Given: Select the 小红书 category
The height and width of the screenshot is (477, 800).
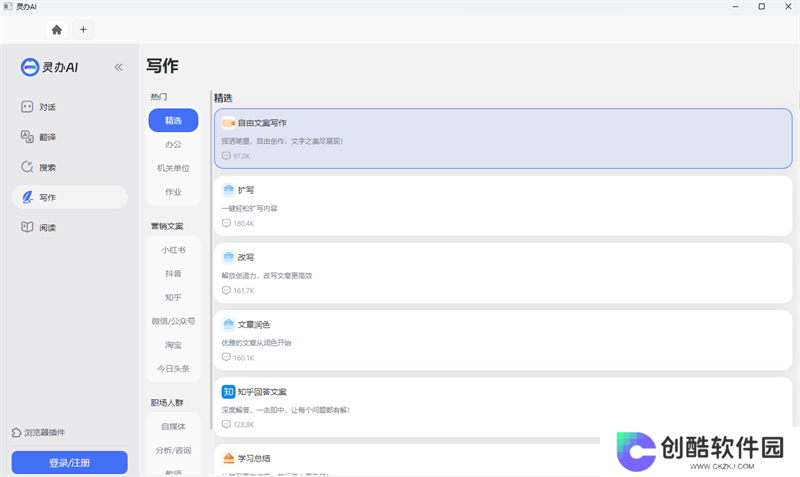Looking at the screenshot, I should click(x=173, y=249).
